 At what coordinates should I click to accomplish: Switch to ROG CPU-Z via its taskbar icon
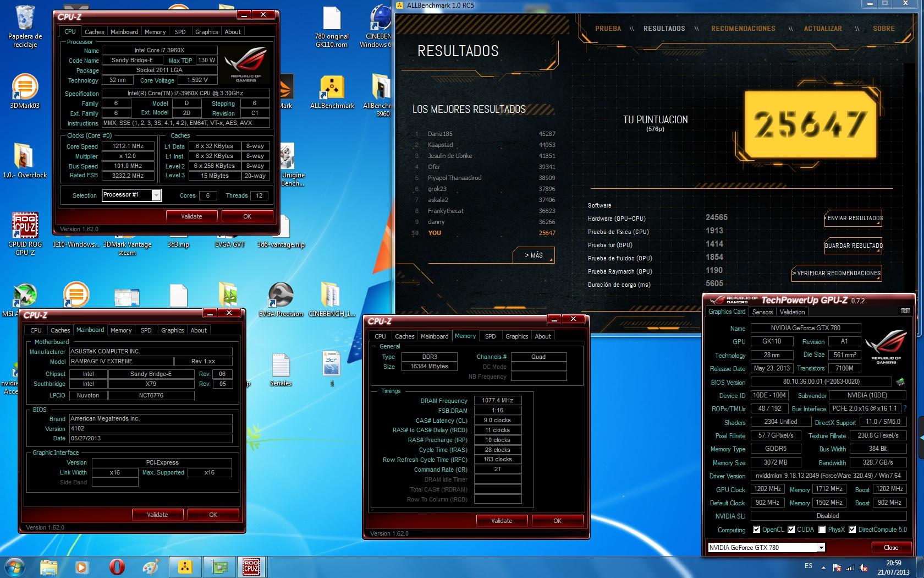251,567
